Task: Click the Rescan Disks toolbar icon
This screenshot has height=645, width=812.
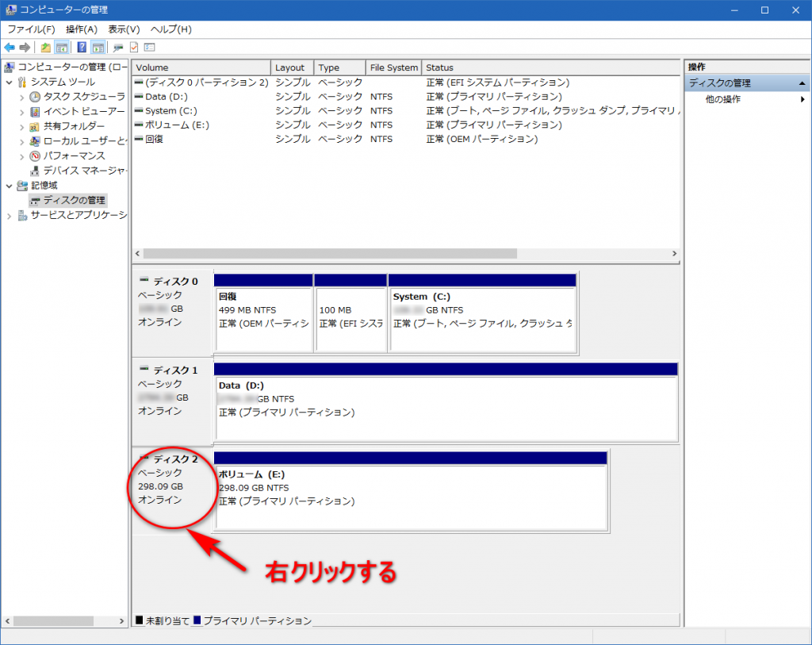Action: pos(118,48)
